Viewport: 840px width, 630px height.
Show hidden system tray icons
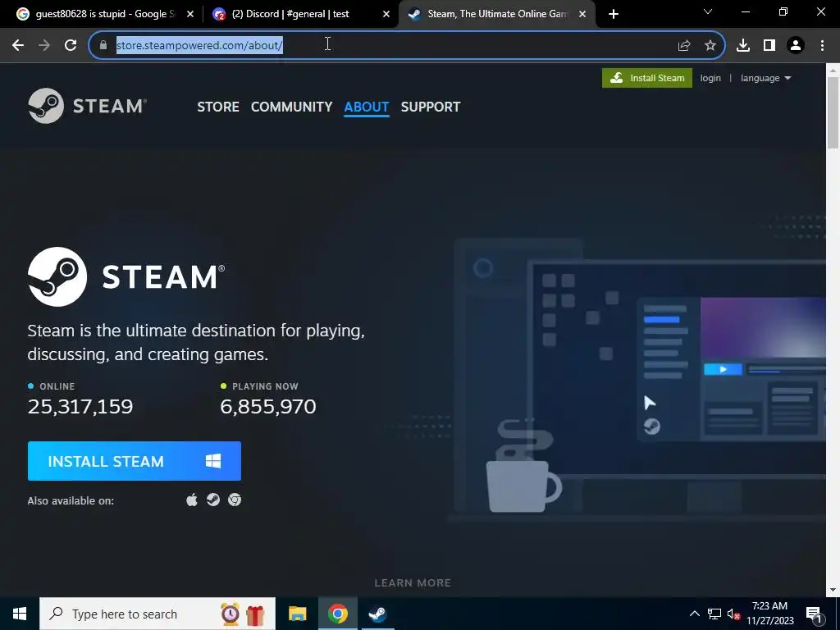click(x=694, y=614)
